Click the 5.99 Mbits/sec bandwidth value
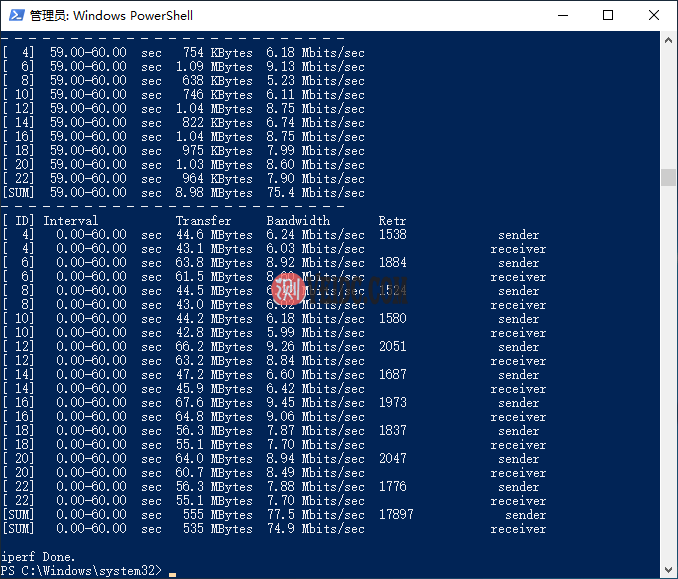 point(316,333)
